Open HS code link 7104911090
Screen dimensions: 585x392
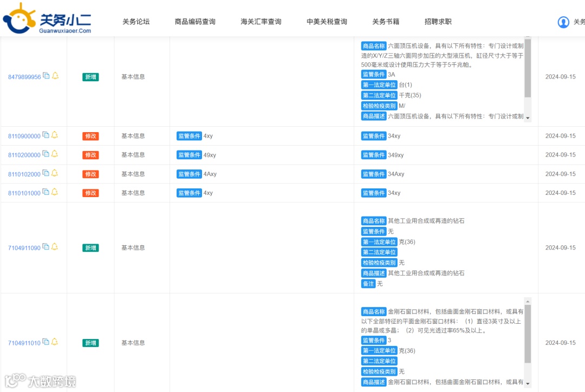point(24,248)
